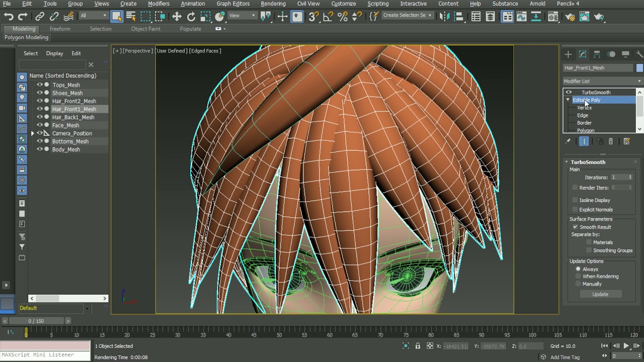Choose the Rectangular Selection Region tool
Viewport: 644px width, 362px height.
(x=145, y=17)
